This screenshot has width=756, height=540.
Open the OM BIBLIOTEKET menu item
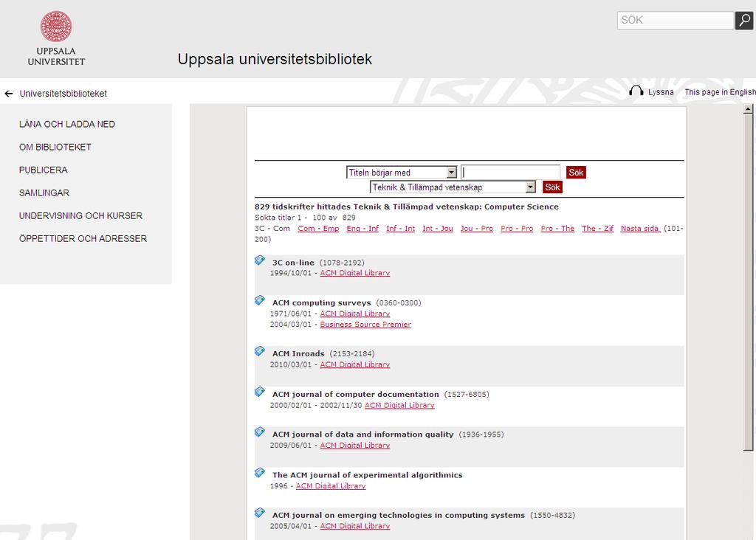[55, 147]
